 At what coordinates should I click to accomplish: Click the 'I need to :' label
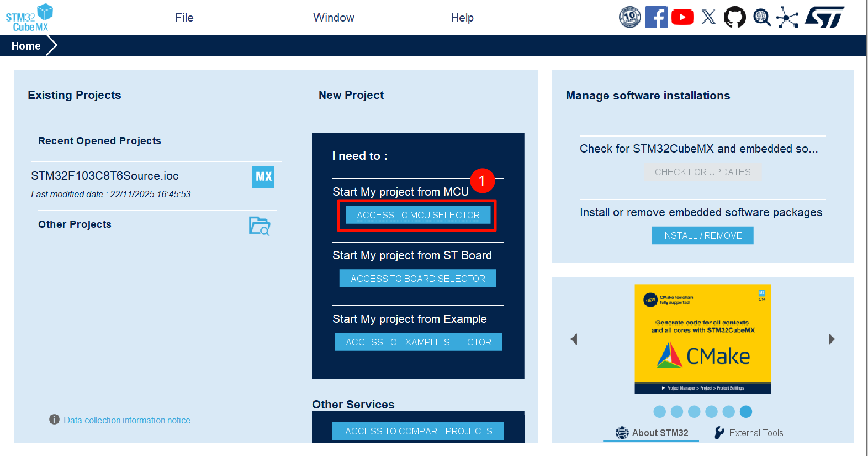point(360,156)
